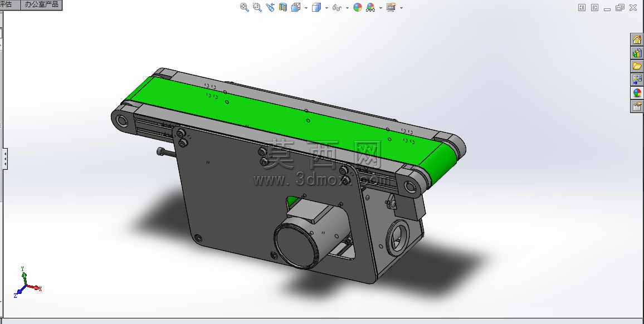Switch to the 办公室产品 tab
The height and width of the screenshot is (324, 644).
(x=41, y=4)
